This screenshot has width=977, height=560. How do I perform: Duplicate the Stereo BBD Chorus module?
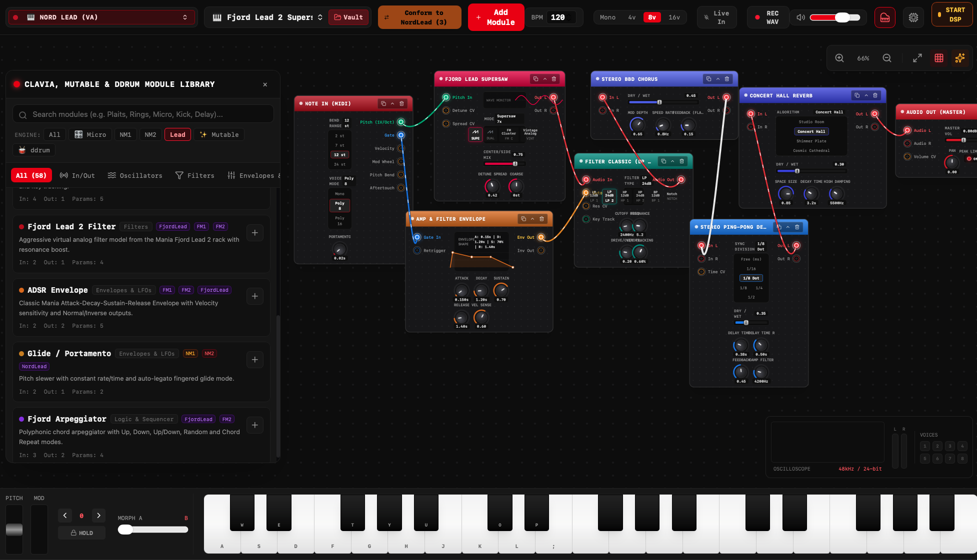[x=708, y=79]
